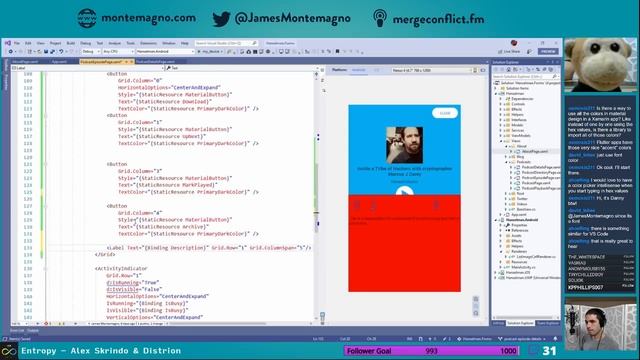Switch to the App.xaml tab
640x360 pixels.
pos(59,62)
